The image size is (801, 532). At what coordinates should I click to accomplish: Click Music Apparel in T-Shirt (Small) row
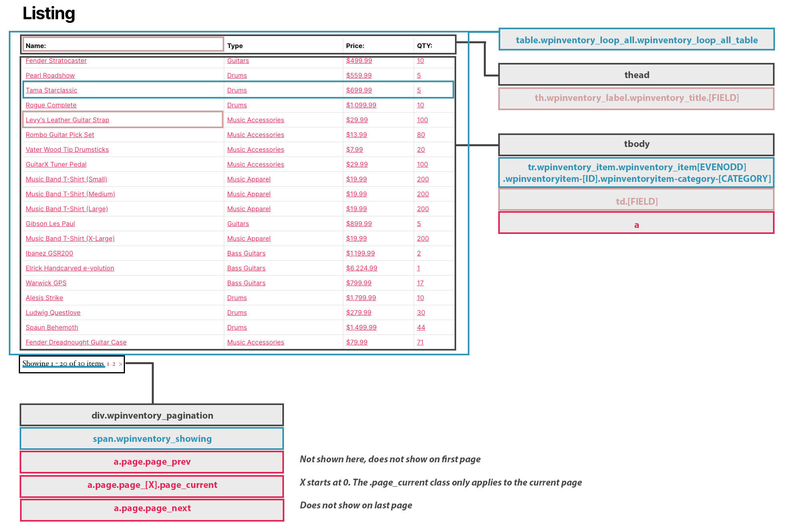click(249, 179)
